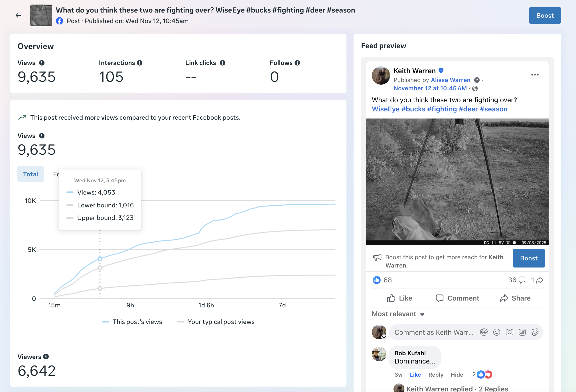The image size is (576, 392).
Task: Click the Interactions info icon
Action: pos(139,63)
